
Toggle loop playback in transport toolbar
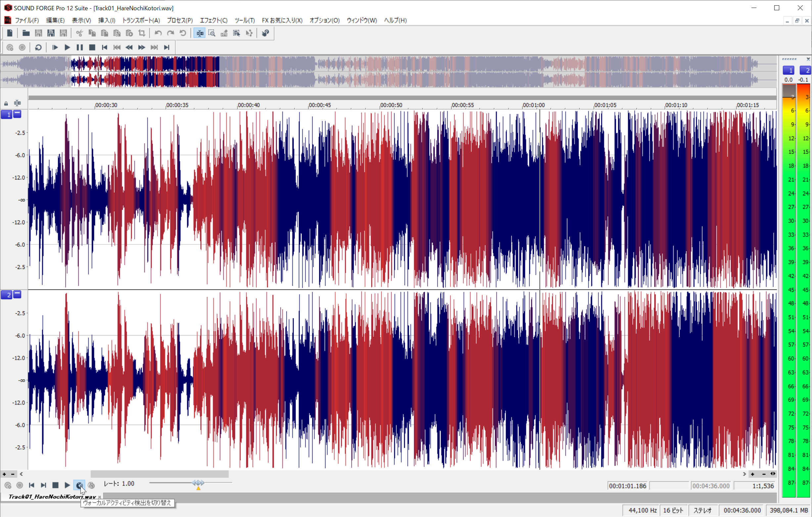click(38, 48)
